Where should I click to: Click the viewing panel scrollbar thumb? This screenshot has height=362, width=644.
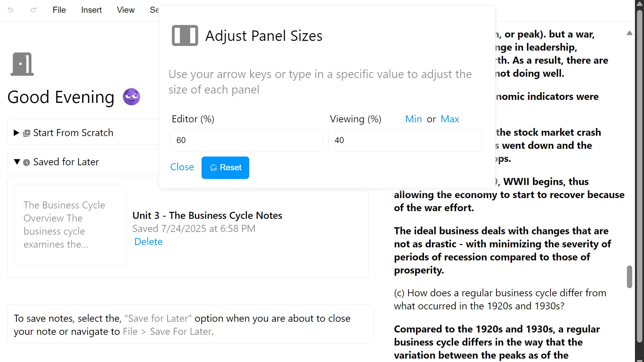pos(629,277)
